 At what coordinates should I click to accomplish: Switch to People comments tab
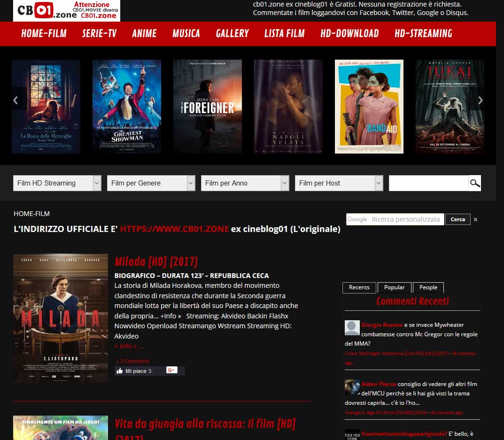[x=428, y=287]
